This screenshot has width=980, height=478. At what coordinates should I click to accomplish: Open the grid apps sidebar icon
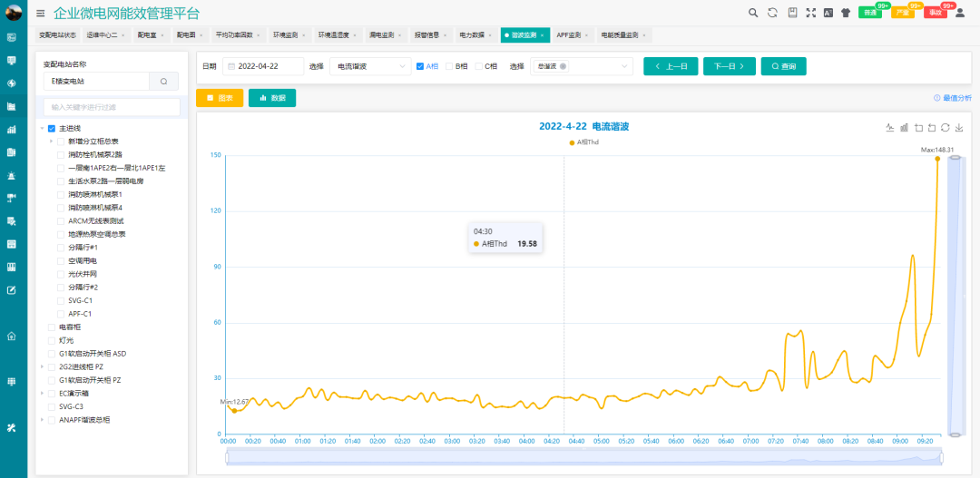(x=11, y=382)
